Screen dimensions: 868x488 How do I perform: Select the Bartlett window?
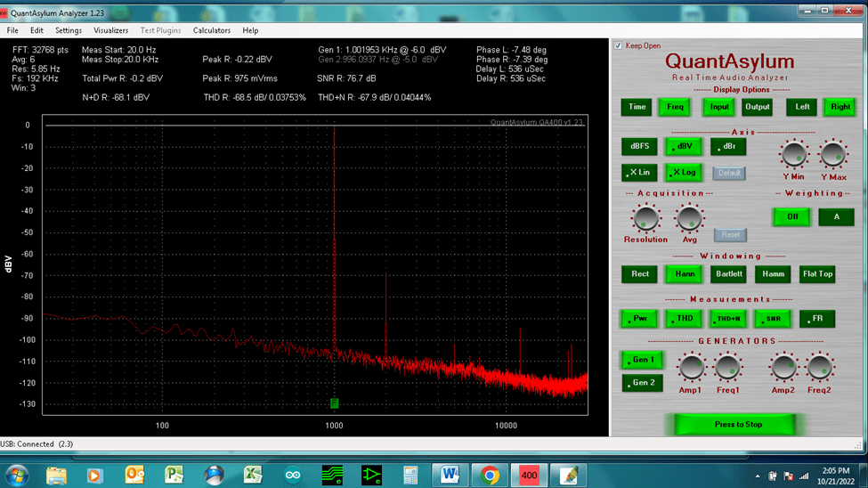point(728,273)
